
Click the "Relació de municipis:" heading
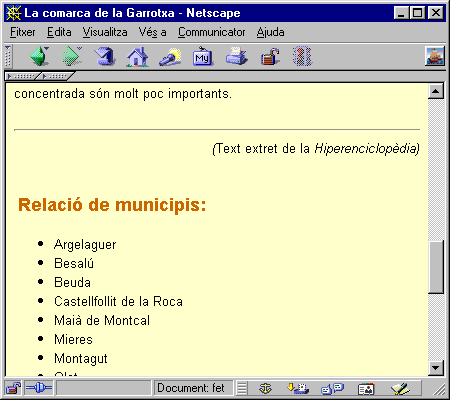tap(112, 205)
